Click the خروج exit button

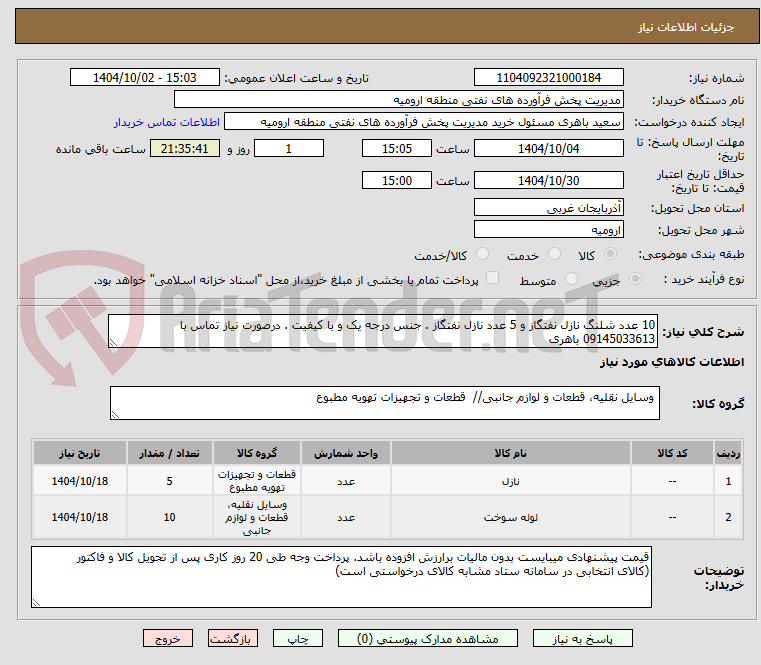167,638
